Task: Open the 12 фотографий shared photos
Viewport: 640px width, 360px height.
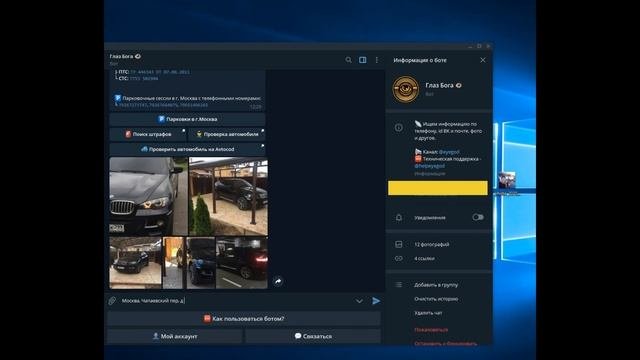Action: tap(432, 244)
